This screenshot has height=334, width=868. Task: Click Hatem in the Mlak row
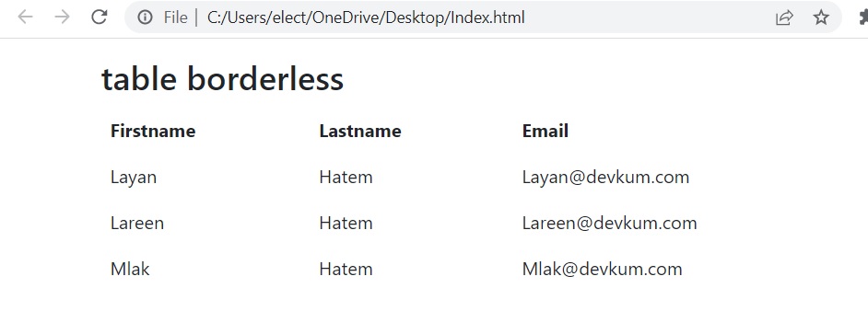pos(346,270)
